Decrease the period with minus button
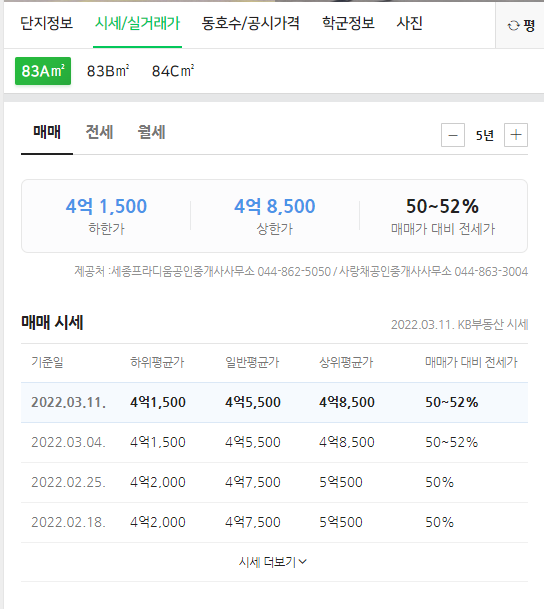Image resolution: width=544 pixels, height=609 pixels. 453,135
